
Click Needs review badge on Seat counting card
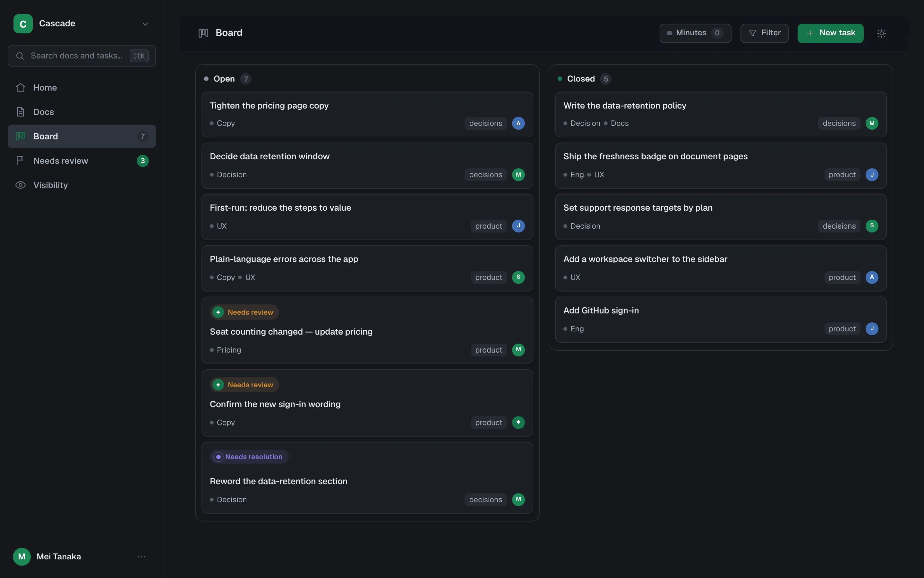click(x=244, y=312)
